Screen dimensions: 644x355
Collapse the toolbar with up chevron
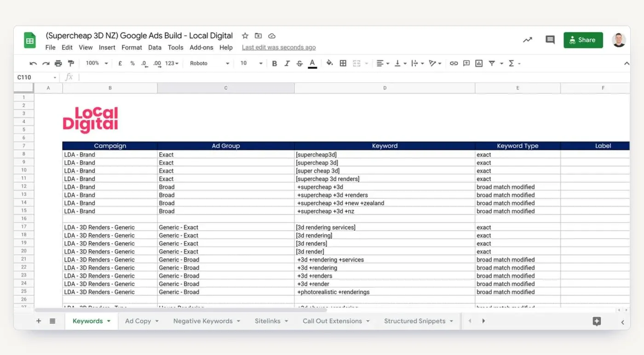coord(627,63)
